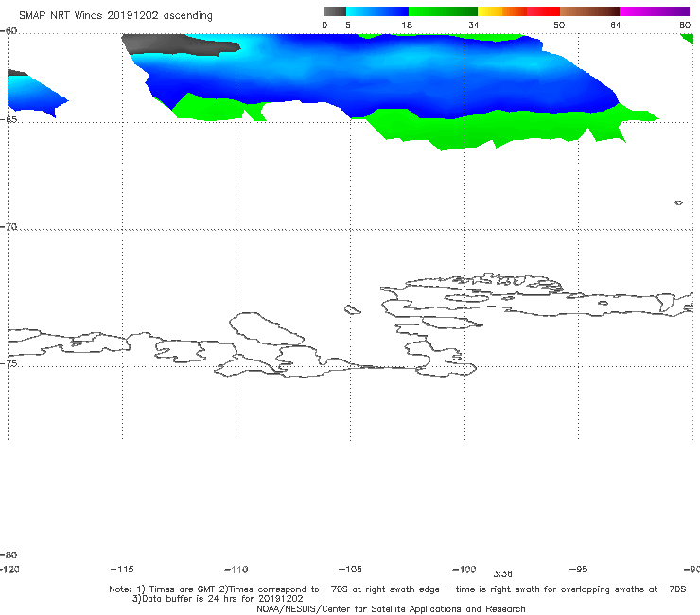Select the green segment of the color bar
This screenshot has width=700, height=615.
(x=443, y=11)
